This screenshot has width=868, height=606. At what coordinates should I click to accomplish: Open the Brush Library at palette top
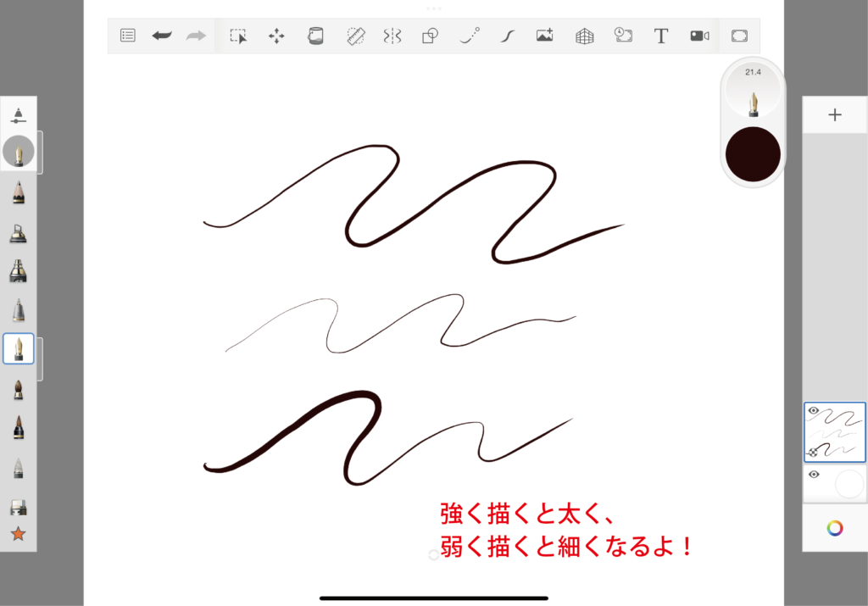19,115
